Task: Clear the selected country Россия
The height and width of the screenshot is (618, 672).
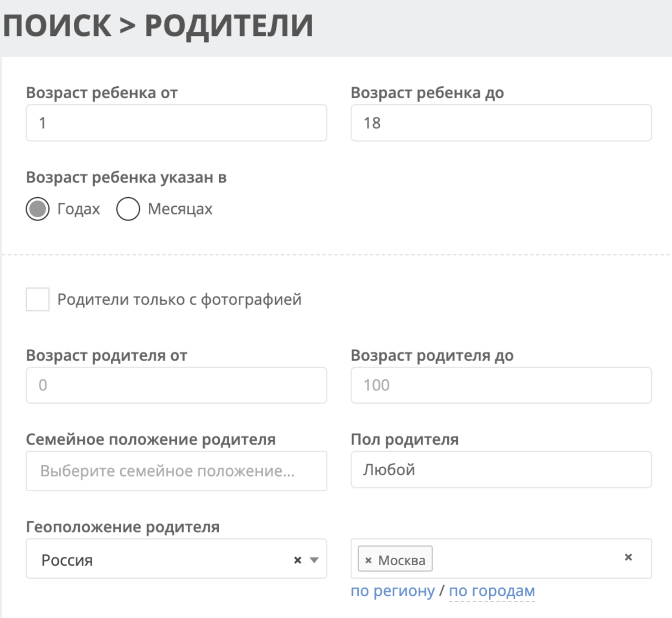Action: [298, 560]
